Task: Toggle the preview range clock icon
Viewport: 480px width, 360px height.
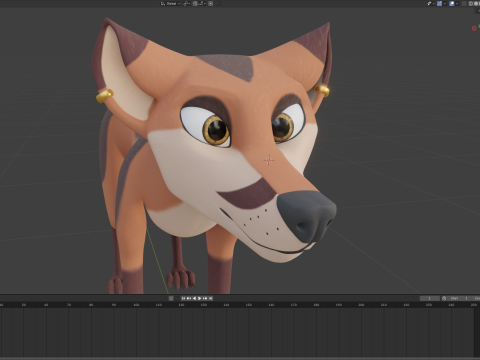Action: coord(444,298)
